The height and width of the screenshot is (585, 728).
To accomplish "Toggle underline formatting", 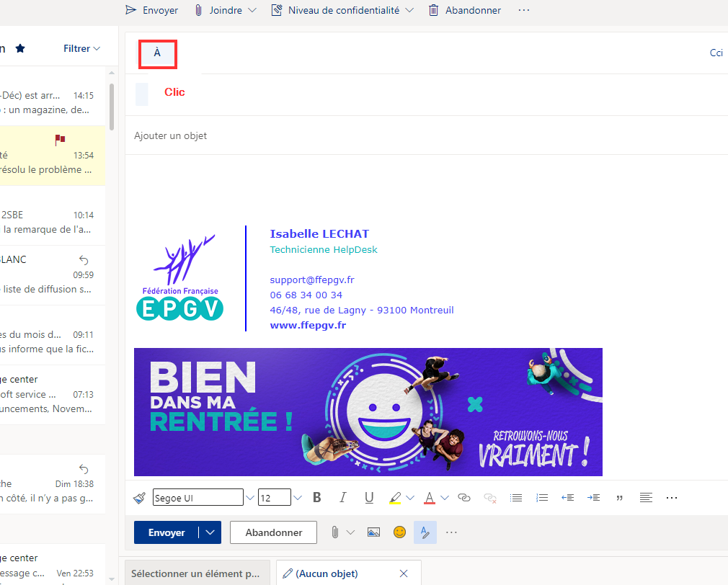I will click(369, 497).
